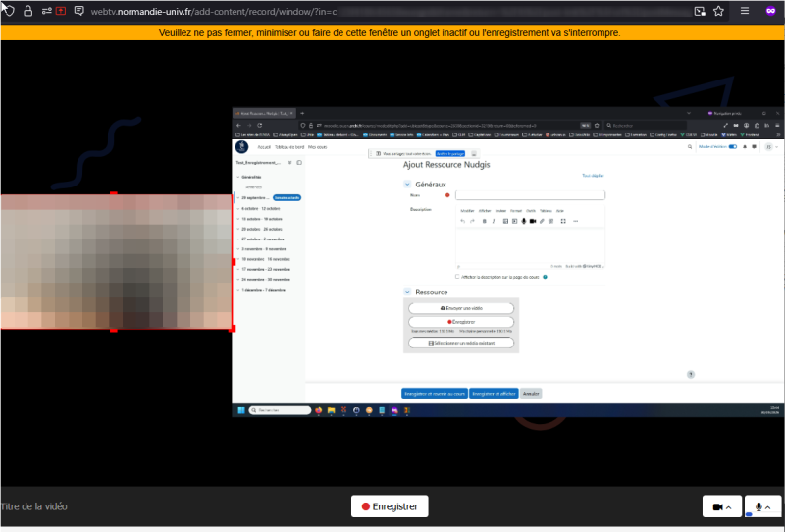The height and width of the screenshot is (532, 785).
Task: In shared preview, click Annuler button
Action: pos(531,394)
